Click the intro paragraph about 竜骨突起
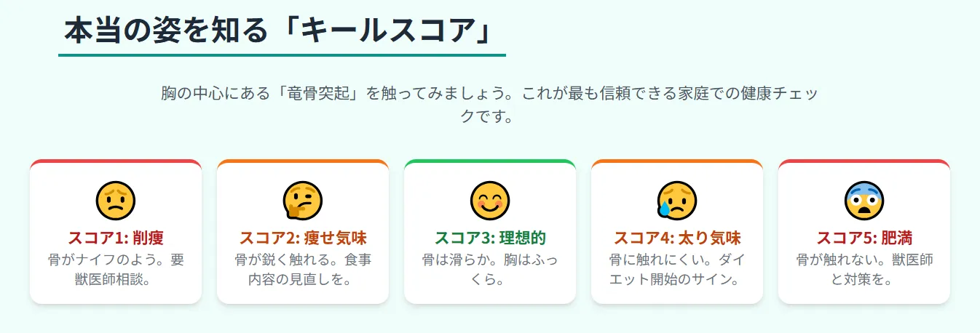Image resolution: width=980 pixels, height=333 pixels. click(490, 105)
